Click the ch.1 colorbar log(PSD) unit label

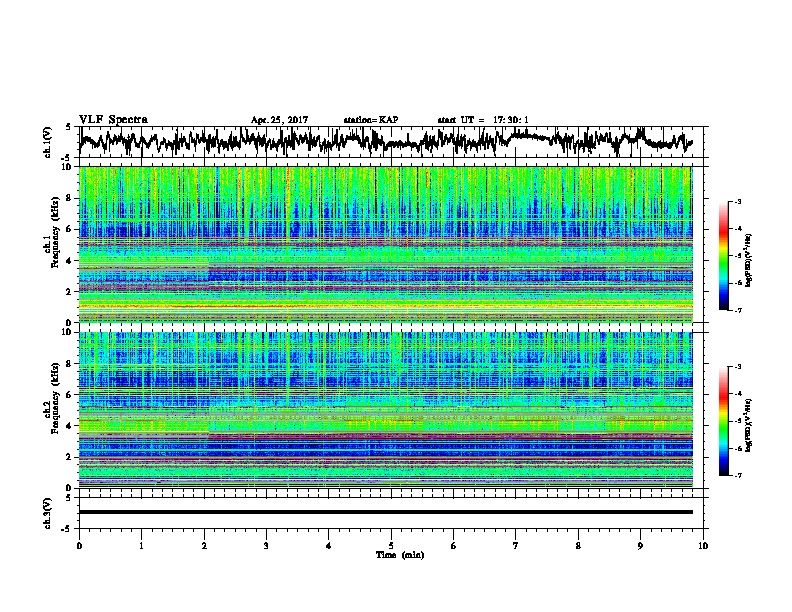749,260
